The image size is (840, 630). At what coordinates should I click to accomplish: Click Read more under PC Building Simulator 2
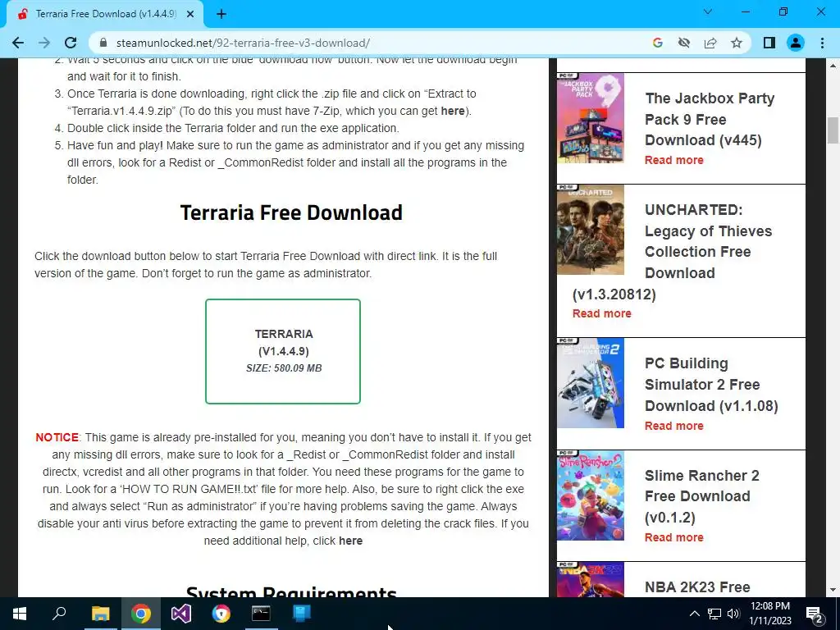674,426
